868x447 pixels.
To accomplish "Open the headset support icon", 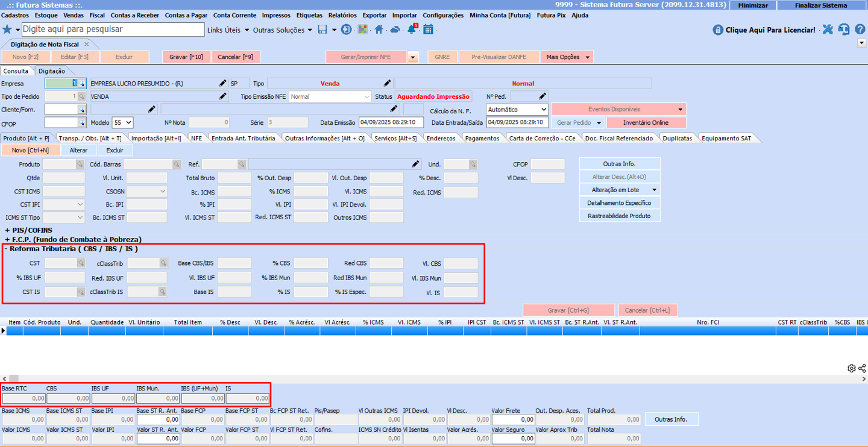I will [x=844, y=30].
